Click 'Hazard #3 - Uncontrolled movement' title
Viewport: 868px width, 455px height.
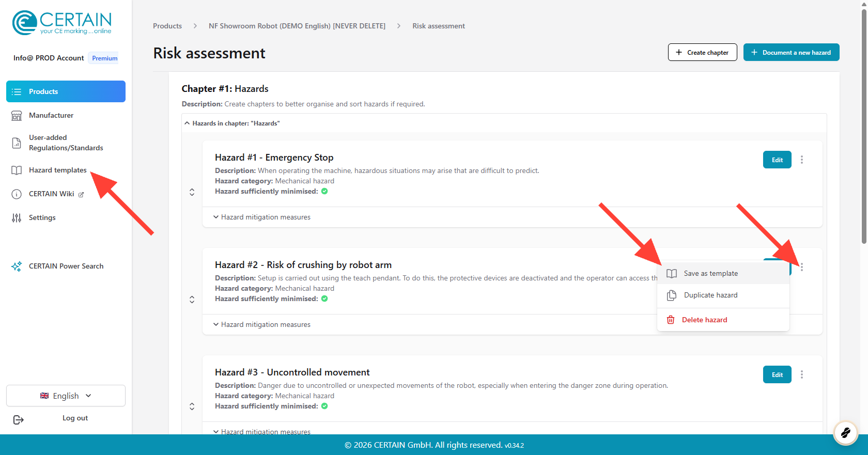pyautogui.click(x=292, y=372)
